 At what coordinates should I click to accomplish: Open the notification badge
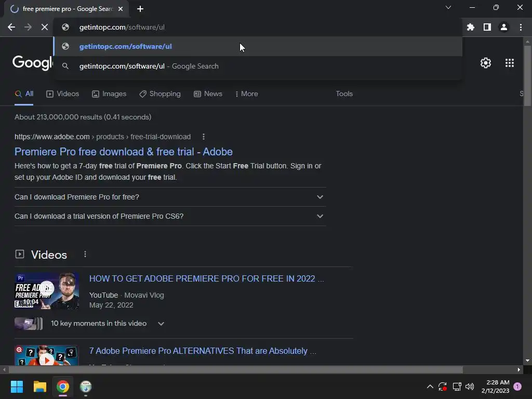(x=517, y=387)
